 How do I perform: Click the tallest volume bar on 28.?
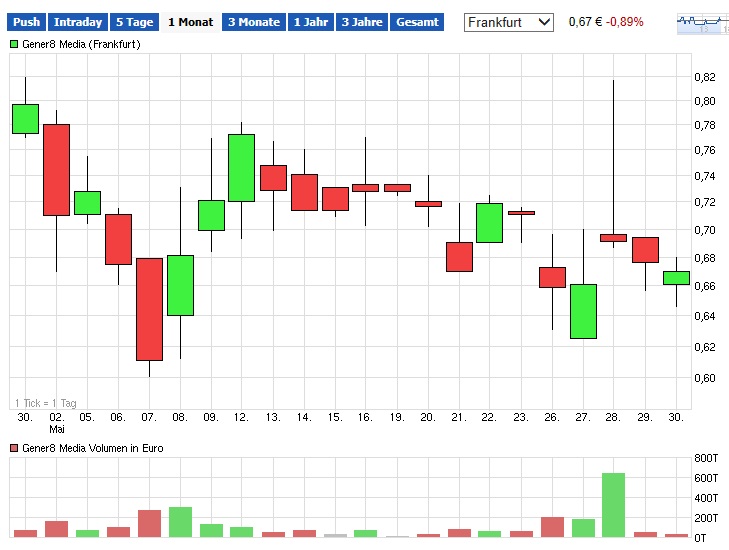[613, 505]
